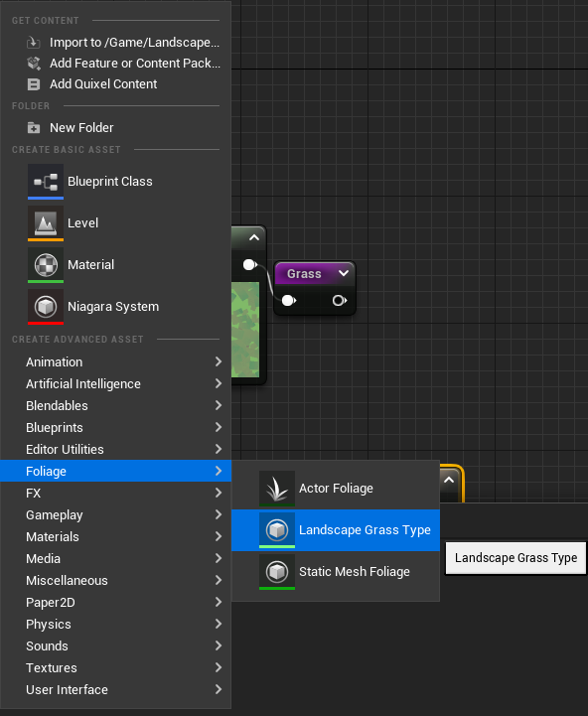Create a new Material asset
Image resolution: width=588 pixels, height=716 pixels.
point(115,265)
